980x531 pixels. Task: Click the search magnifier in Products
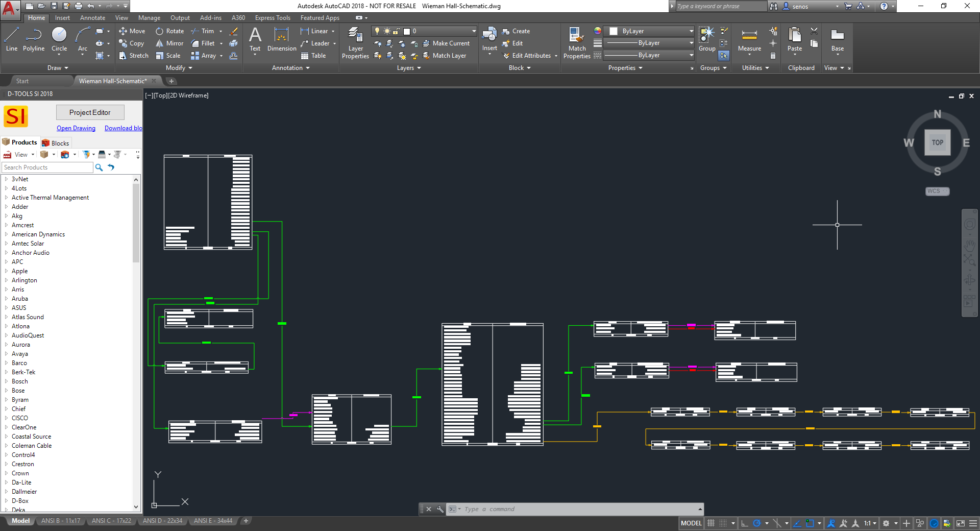click(x=99, y=167)
